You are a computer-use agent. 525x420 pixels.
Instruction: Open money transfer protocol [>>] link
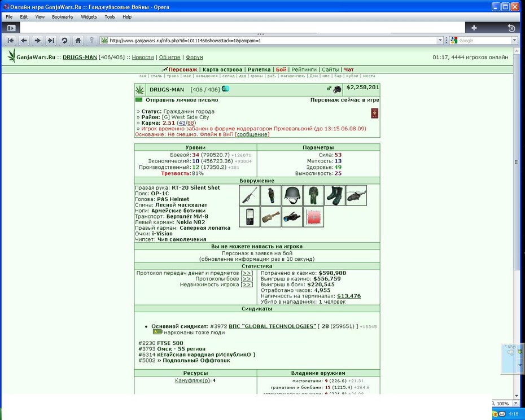coord(247,273)
